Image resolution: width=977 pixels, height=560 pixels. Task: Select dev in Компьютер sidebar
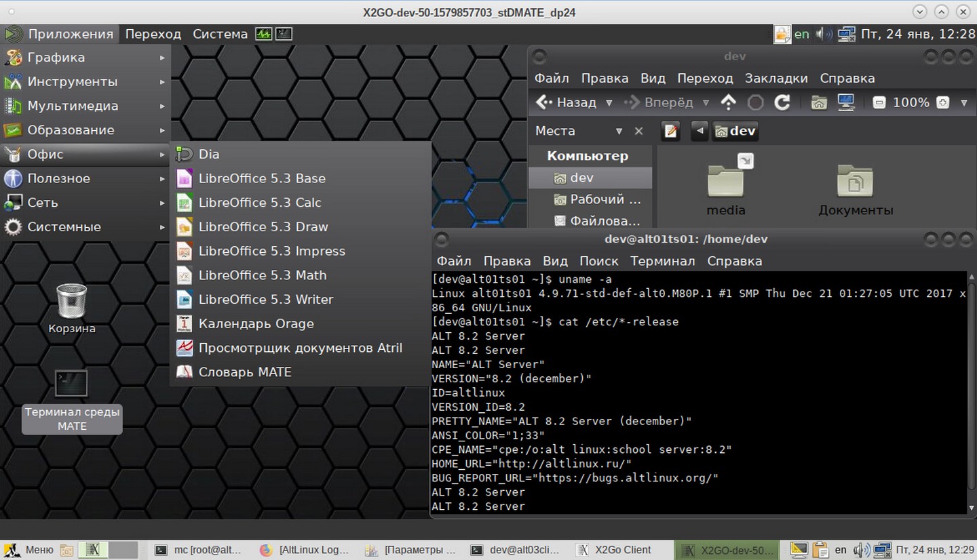coord(590,178)
